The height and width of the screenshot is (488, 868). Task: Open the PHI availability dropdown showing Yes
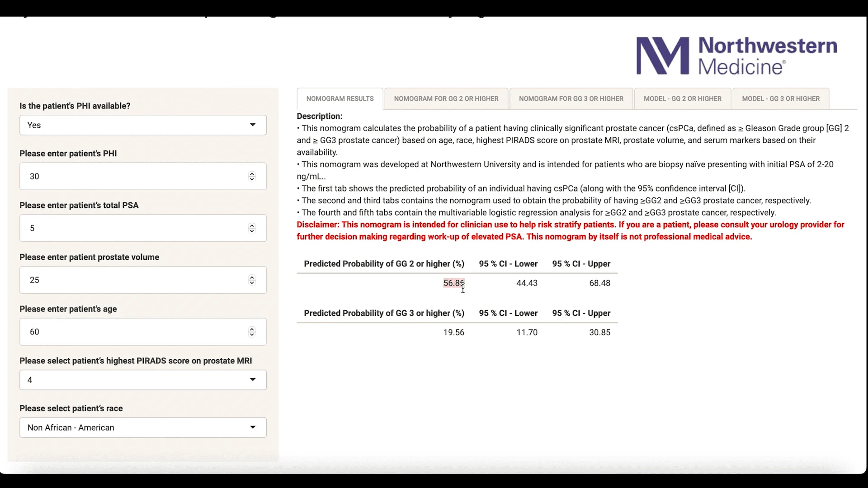tap(143, 125)
